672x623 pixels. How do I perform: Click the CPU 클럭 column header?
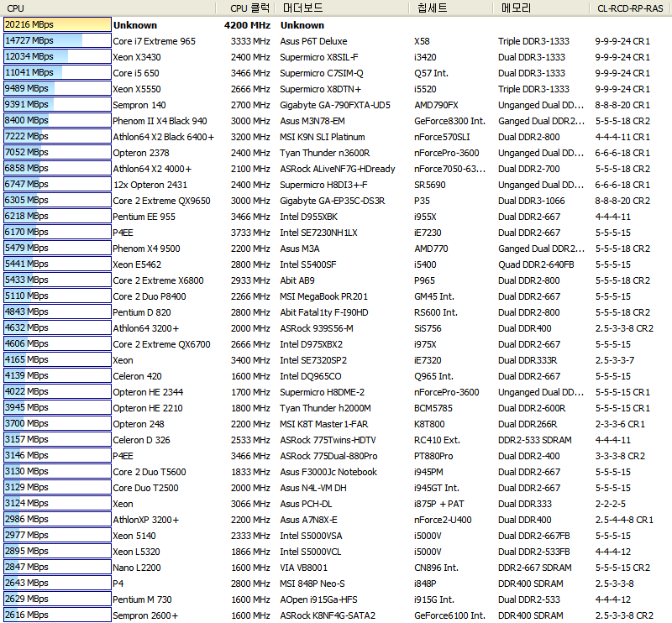click(x=245, y=8)
